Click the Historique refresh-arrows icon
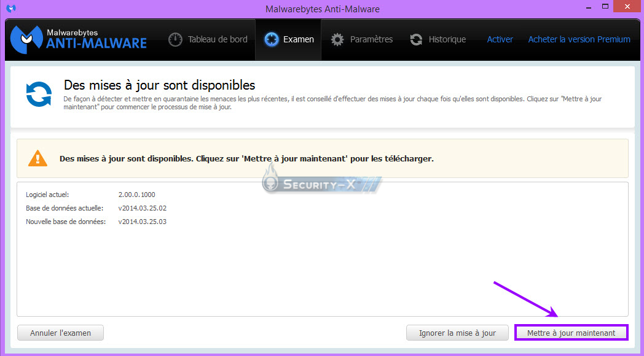 pos(416,39)
